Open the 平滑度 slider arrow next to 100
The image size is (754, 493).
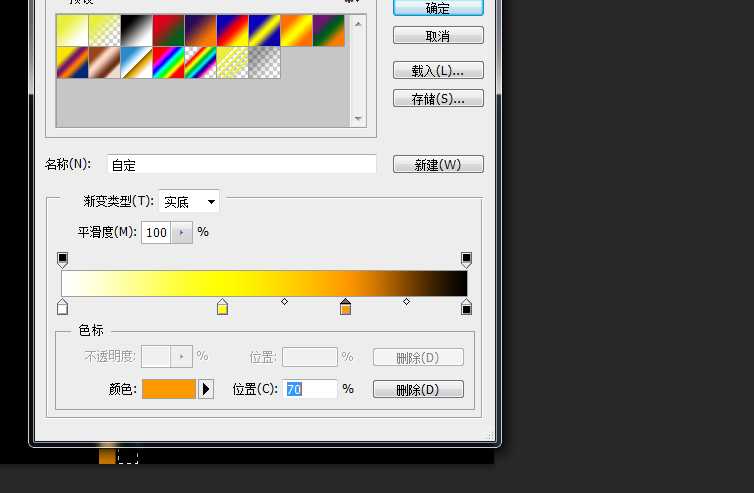click(182, 232)
